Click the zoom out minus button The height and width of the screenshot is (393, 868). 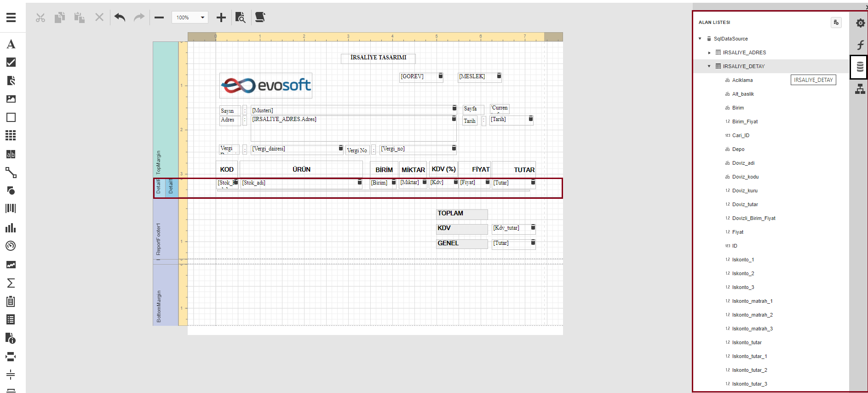[x=159, y=17]
